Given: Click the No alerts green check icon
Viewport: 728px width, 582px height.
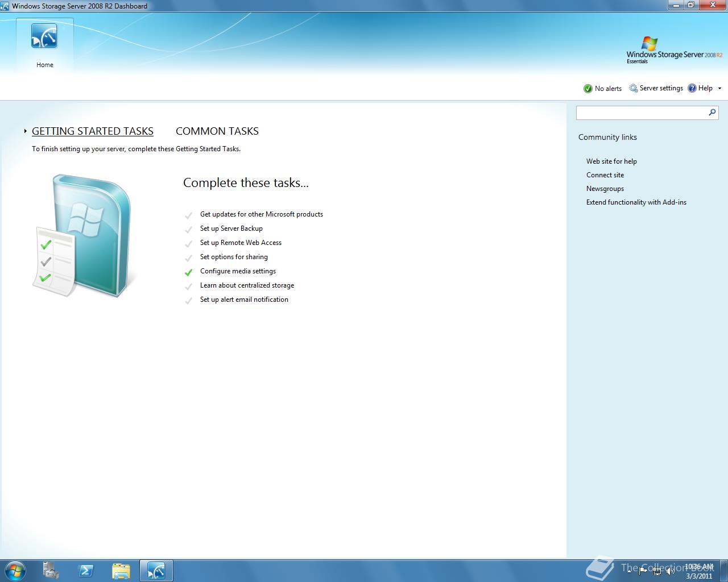Looking at the screenshot, I should pyautogui.click(x=588, y=89).
